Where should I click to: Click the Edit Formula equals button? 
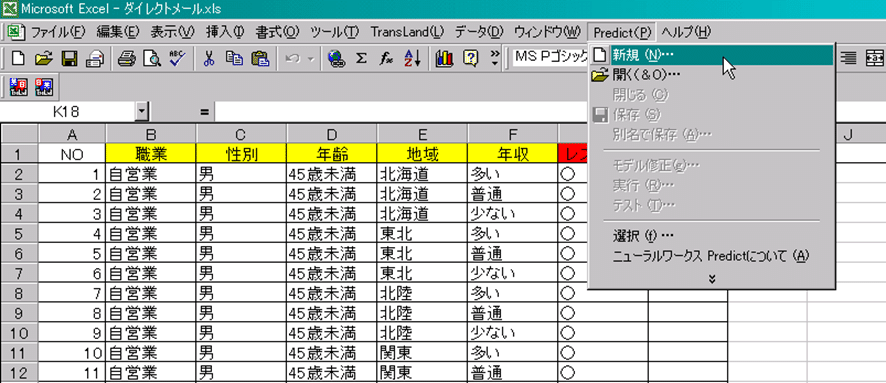tap(205, 112)
